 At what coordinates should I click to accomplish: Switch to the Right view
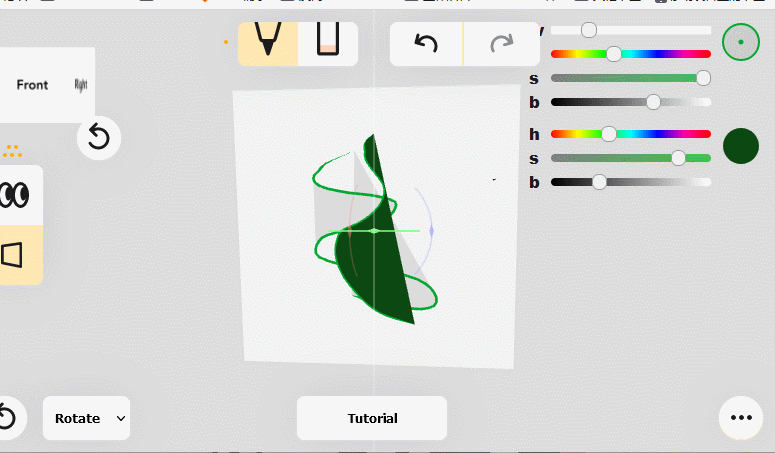[81, 85]
